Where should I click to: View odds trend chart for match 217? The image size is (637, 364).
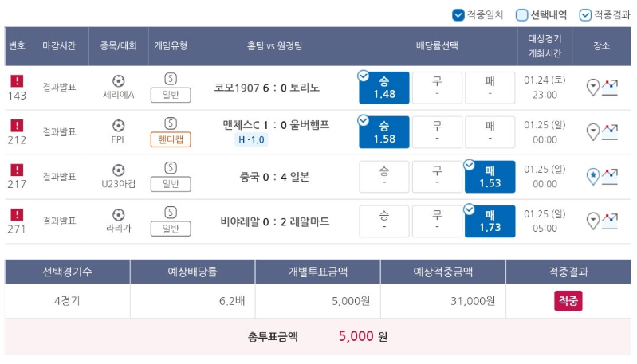(610, 177)
